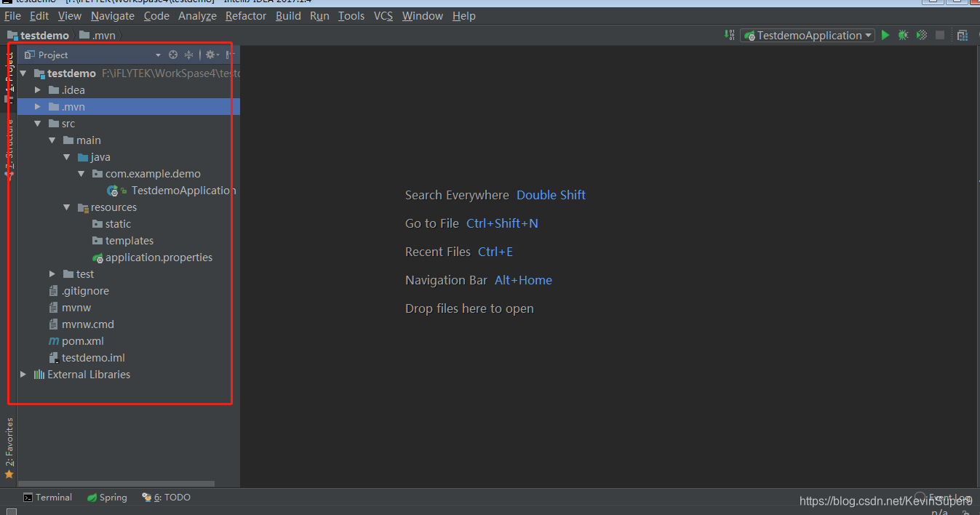
Task: Click the 'Go to File' hint text
Action: coord(432,223)
